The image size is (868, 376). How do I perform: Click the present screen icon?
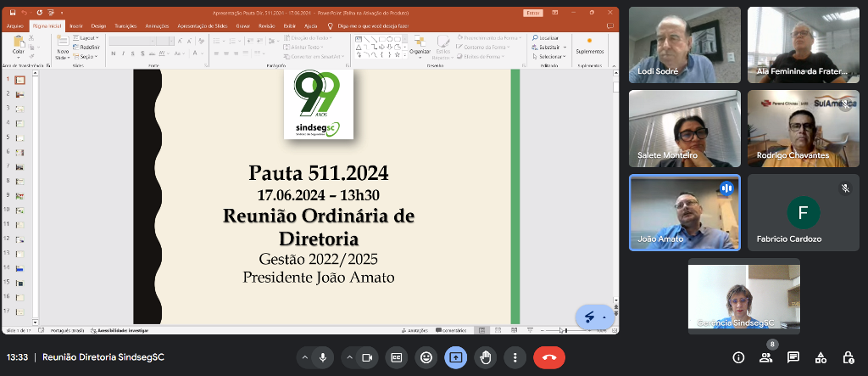pyautogui.click(x=455, y=357)
